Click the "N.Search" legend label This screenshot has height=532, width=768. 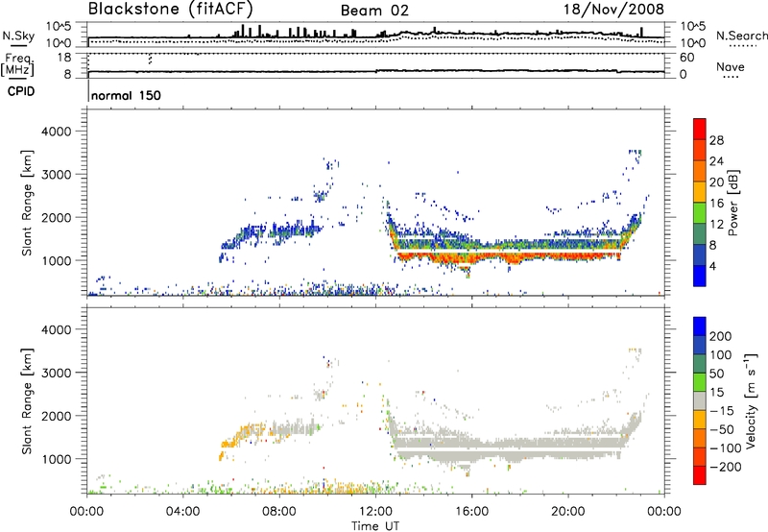click(741, 36)
